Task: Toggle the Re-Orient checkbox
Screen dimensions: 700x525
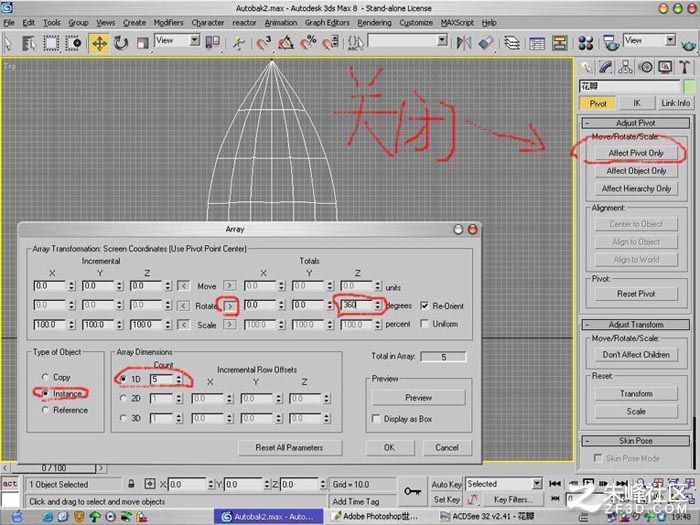Action: (x=425, y=306)
